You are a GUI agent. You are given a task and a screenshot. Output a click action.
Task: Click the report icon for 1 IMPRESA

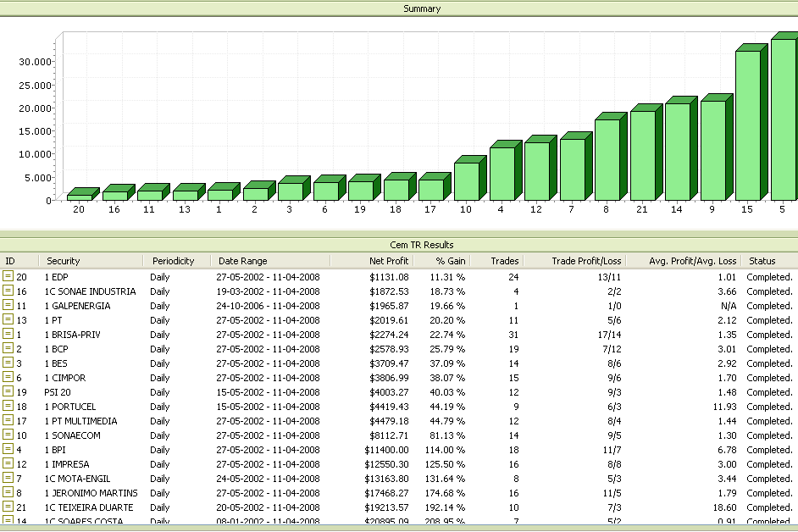point(8,463)
